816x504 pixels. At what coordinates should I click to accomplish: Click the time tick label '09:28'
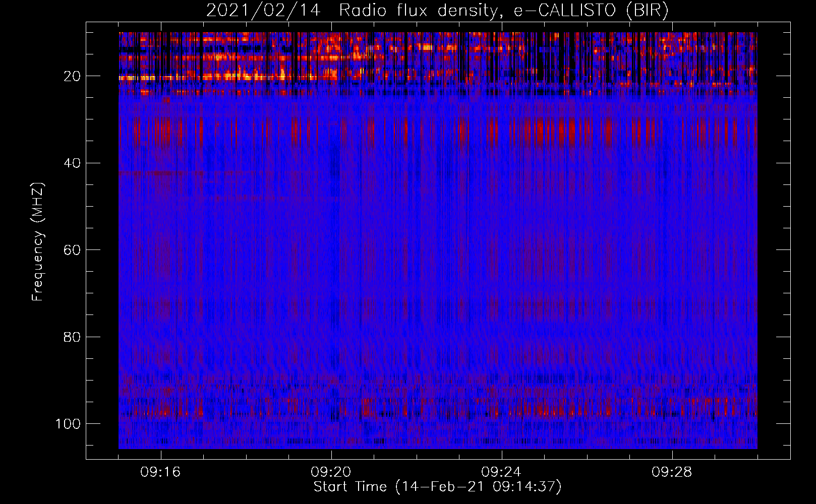point(672,472)
